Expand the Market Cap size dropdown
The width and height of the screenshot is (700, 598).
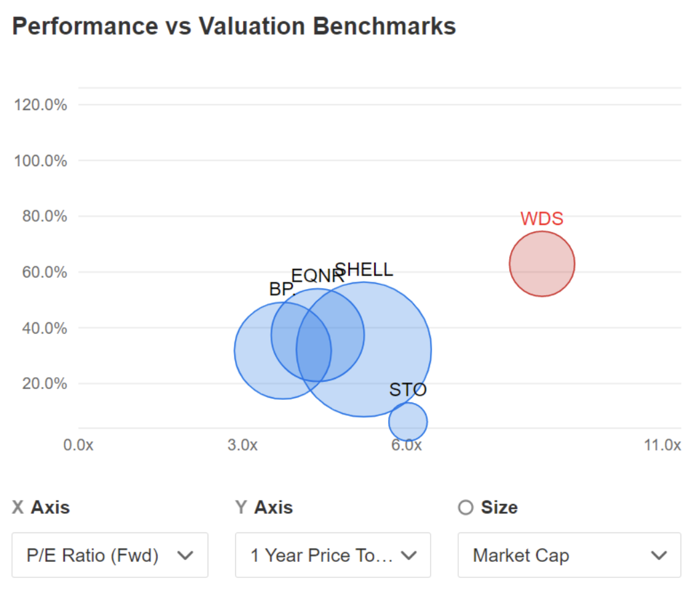(x=569, y=555)
